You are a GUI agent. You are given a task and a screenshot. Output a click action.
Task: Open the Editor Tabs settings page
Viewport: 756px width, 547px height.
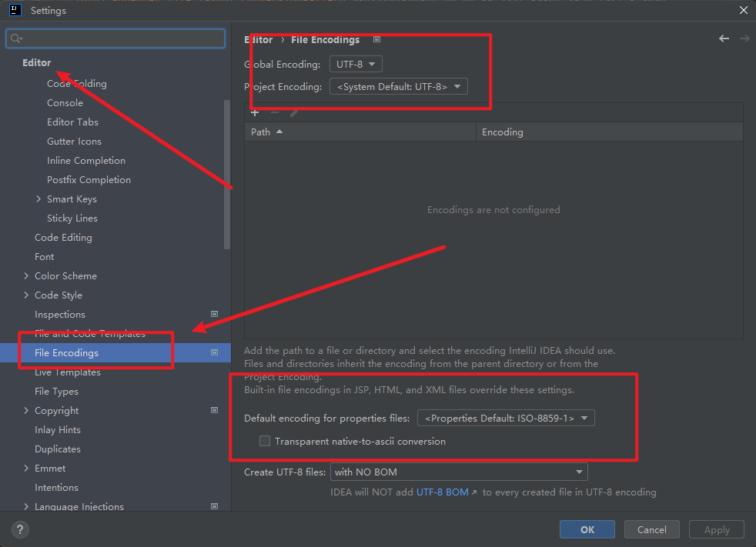(x=73, y=122)
